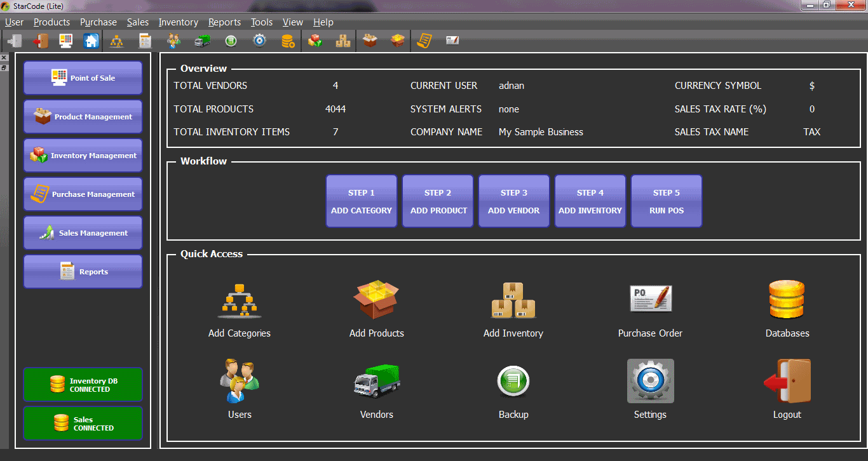Open Users in Quick Access
868x461 pixels.
pyautogui.click(x=240, y=390)
